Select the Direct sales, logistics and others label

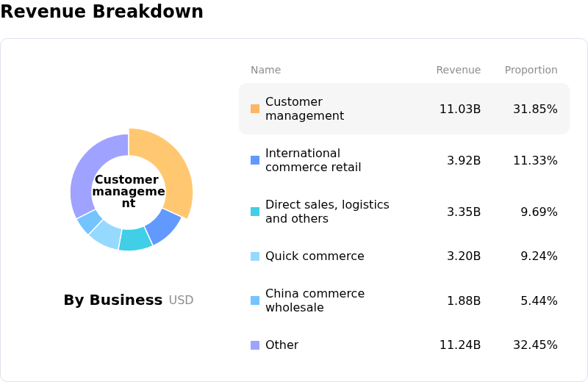[318, 212]
